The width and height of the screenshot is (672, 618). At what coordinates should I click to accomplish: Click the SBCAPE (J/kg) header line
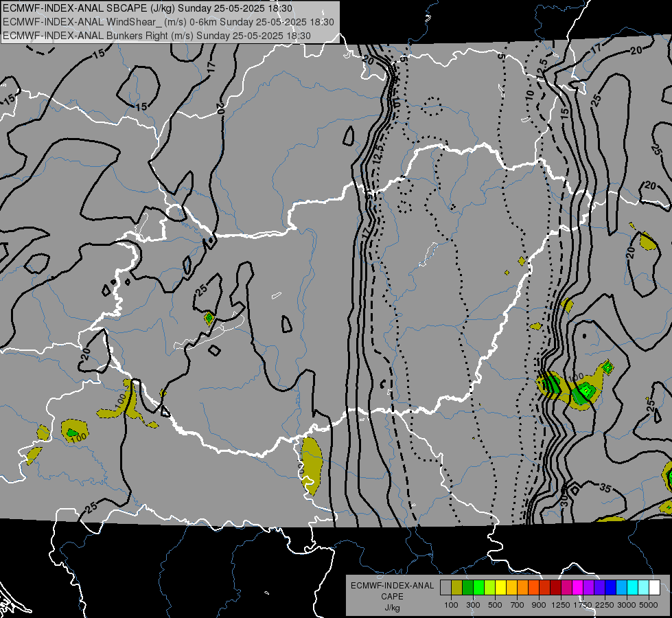(148, 8)
